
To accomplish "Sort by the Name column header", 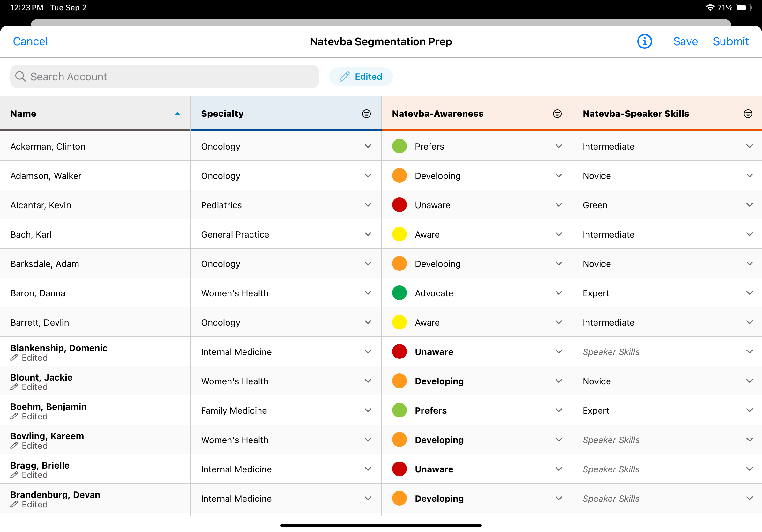I will [x=23, y=114].
